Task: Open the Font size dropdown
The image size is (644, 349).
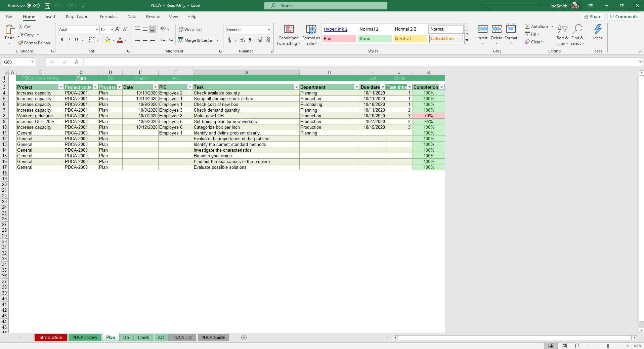Action: pyautogui.click(x=112, y=30)
